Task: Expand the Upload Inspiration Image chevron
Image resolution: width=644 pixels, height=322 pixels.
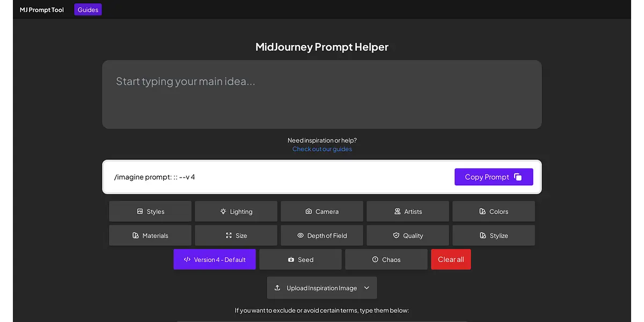Action: tap(367, 288)
